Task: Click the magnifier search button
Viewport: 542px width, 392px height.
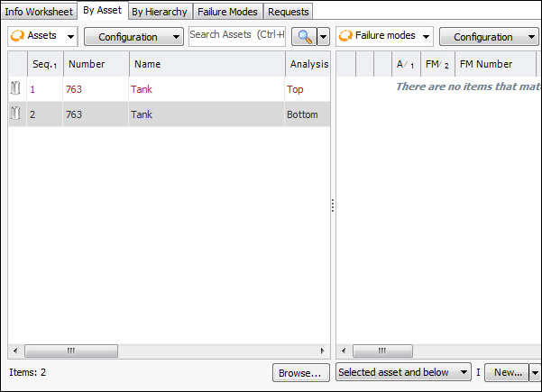Action: pyautogui.click(x=304, y=37)
